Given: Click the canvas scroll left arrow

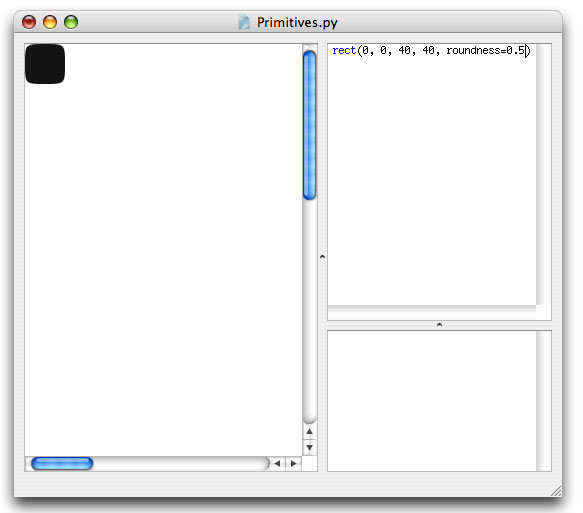Looking at the screenshot, I should coord(277,464).
